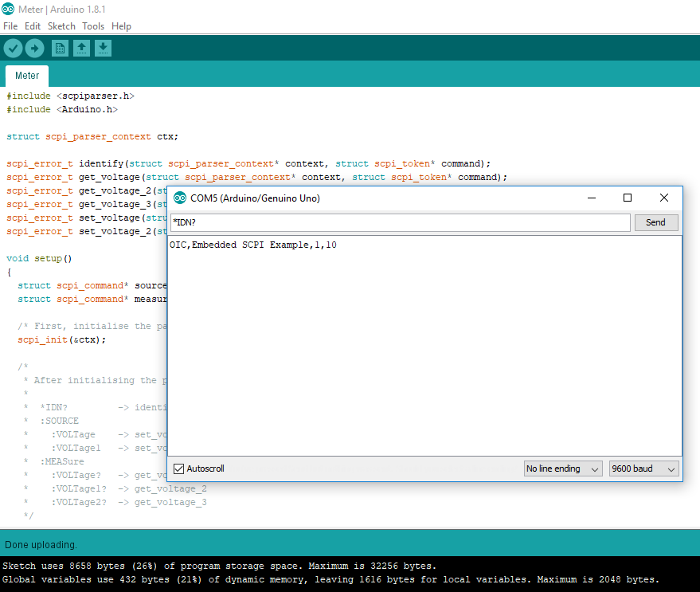Minimize the COM5 serial monitor window
The width and height of the screenshot is (700, 592).
point(591,198)
